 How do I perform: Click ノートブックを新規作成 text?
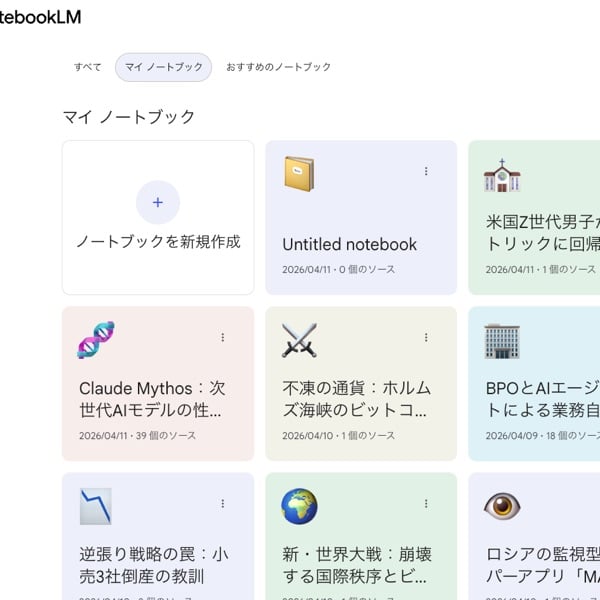tap(158, 242)
